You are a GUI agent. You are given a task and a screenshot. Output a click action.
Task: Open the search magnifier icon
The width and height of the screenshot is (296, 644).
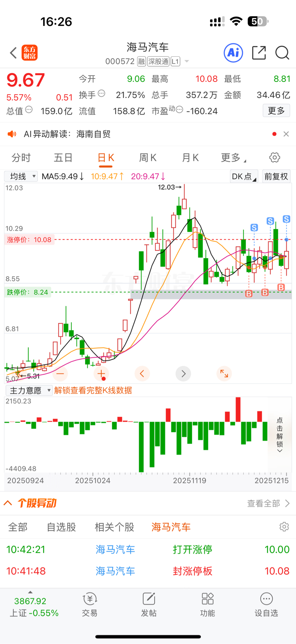tap(282, 53)
